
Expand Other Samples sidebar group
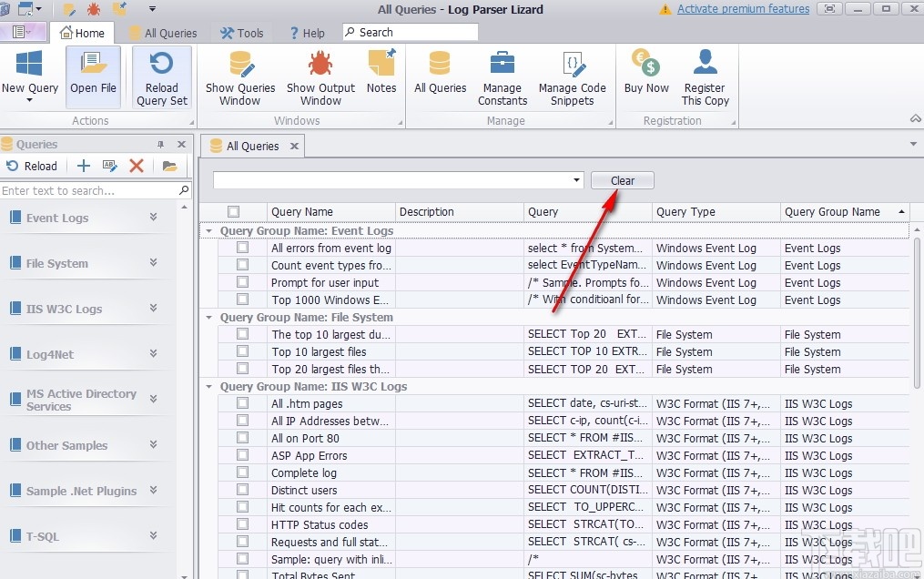(x=153, y=444)
